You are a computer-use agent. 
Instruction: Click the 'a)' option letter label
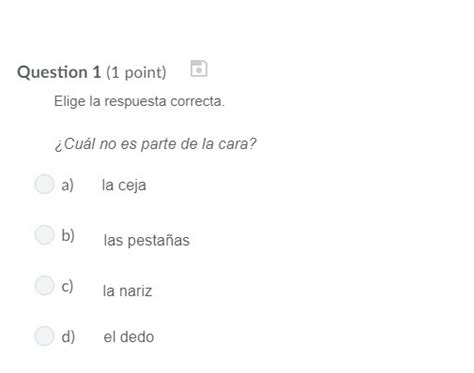pyautogui.click(x=67, y=185)
